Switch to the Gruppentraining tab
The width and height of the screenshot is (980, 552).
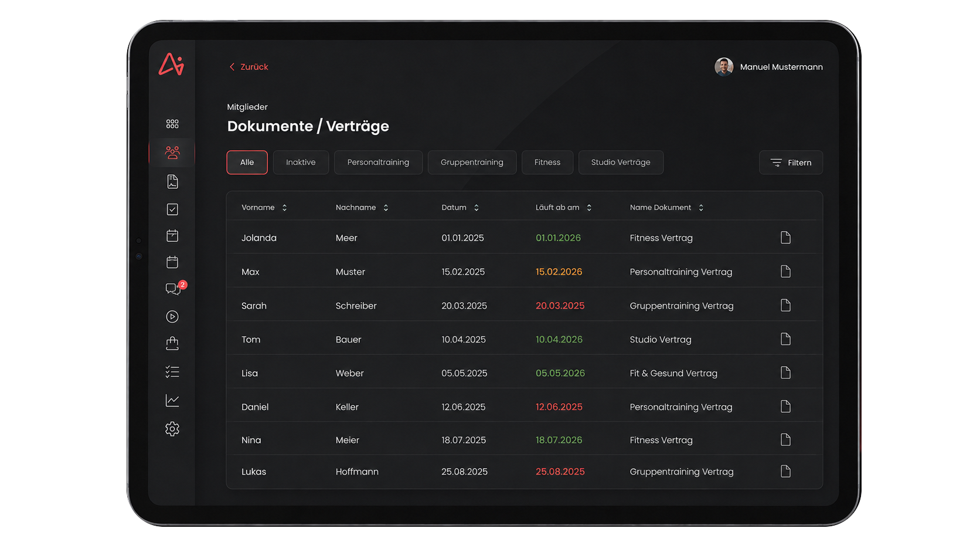pyautogui.click(x=472, y=162)
